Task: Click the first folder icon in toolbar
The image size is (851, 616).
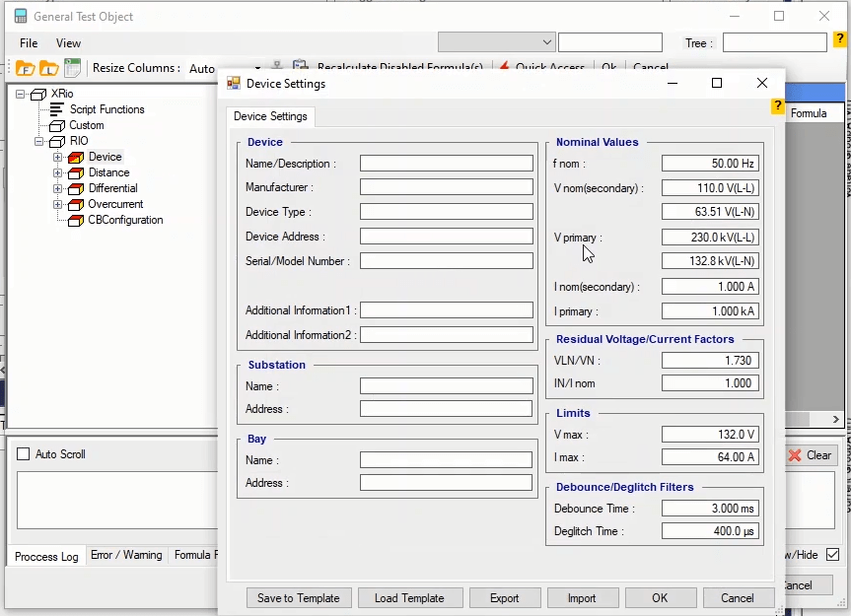Action: click(x=25, y=68)
